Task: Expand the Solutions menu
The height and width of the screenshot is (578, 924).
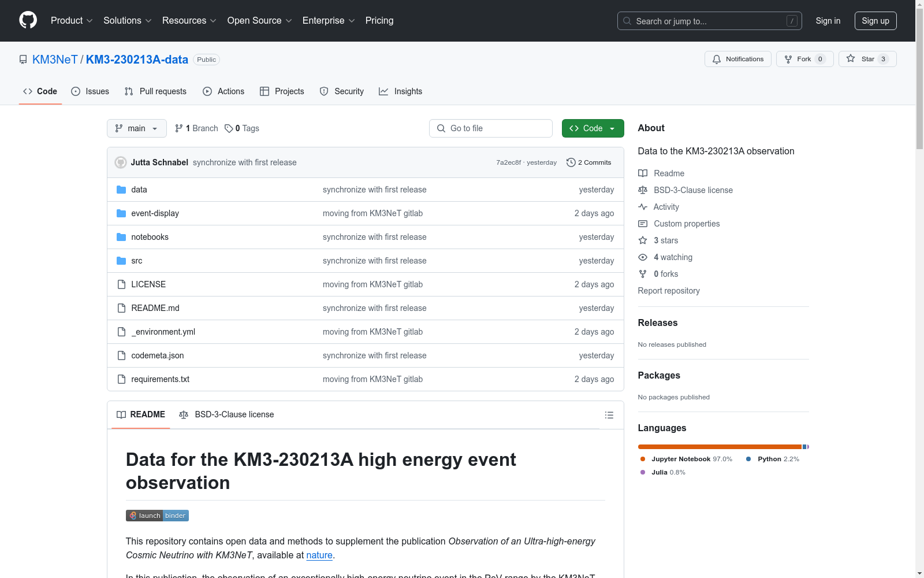Action: [x=128, y=20]
